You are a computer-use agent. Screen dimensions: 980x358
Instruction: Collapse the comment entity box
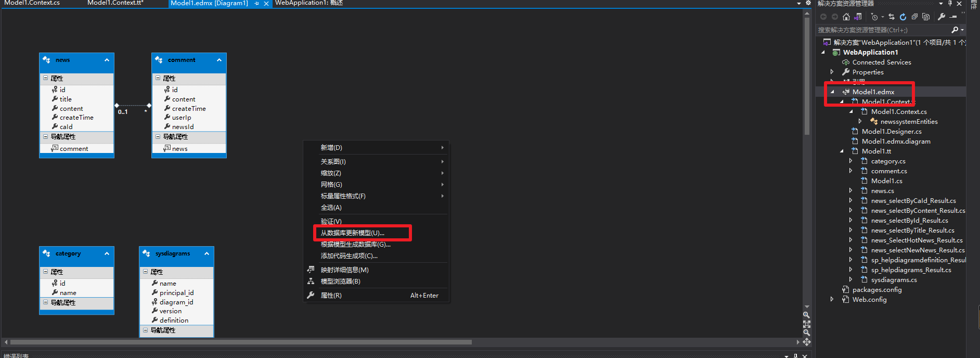click(x=219, y=60)
